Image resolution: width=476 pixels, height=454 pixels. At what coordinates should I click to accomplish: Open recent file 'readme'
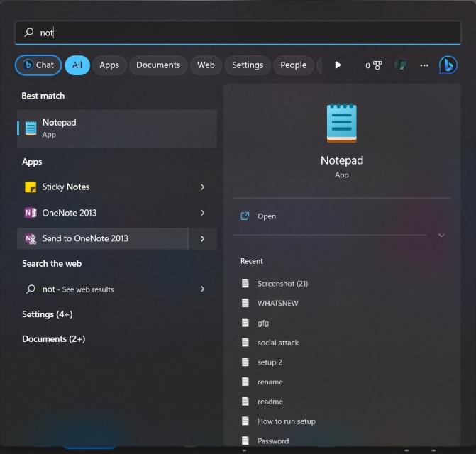tap(270, 402)
